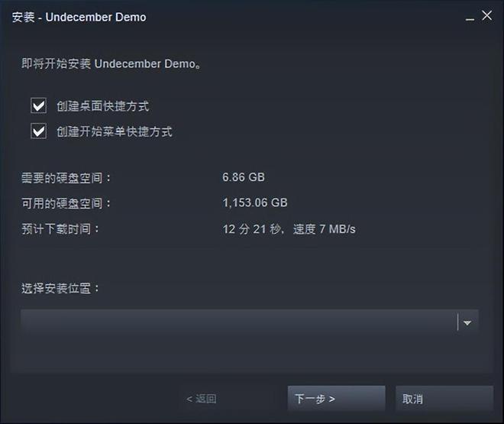The height and width of the screenshot is (424, 504).
Task: Open the 选择安装位置 combo box field
Action: tap(250, 322)
